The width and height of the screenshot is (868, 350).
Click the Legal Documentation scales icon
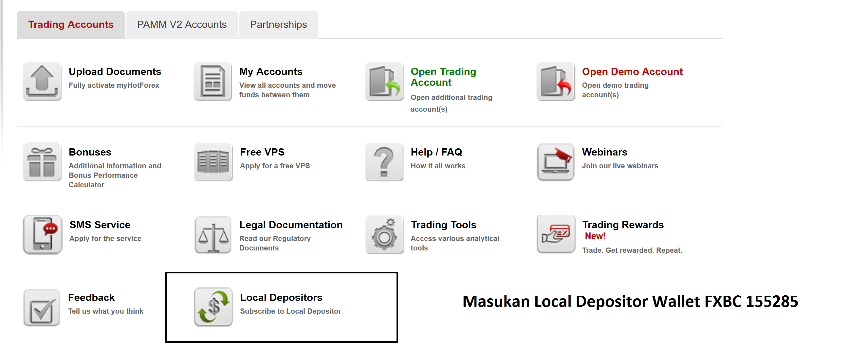tap(213, 234)
